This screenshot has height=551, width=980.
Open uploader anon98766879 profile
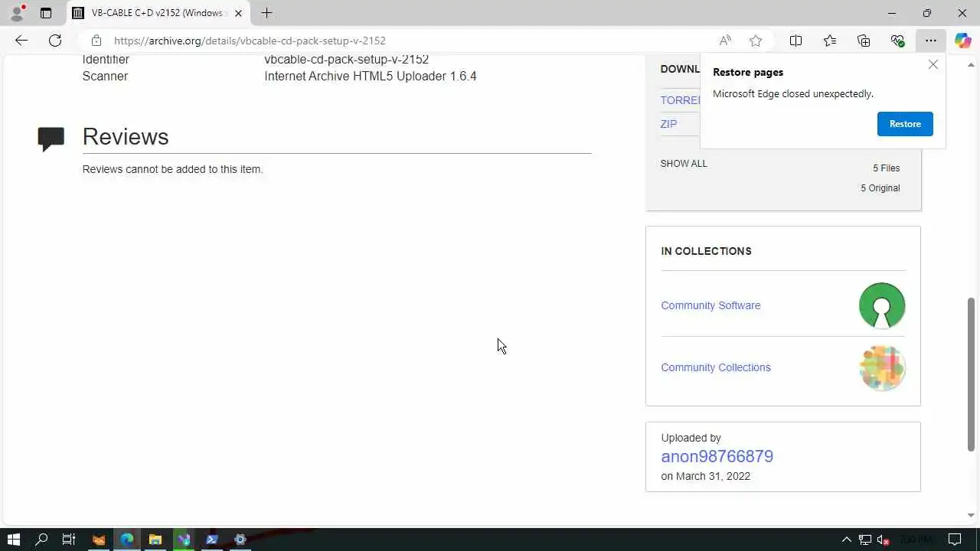[x=717, y=456]
